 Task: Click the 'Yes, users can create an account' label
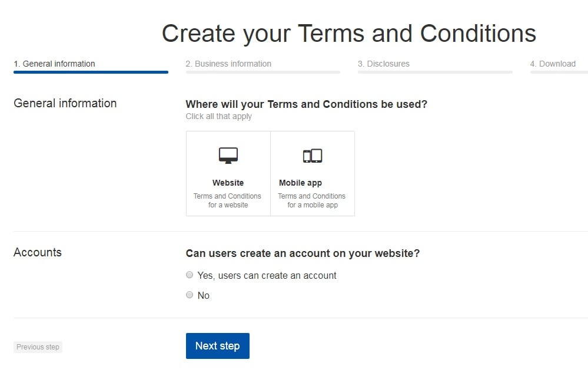267,276
